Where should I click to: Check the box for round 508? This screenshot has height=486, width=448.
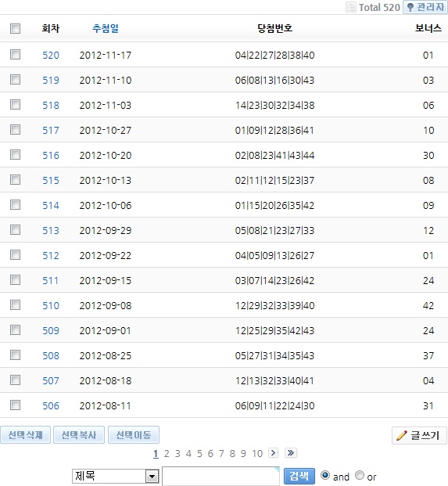15,355
